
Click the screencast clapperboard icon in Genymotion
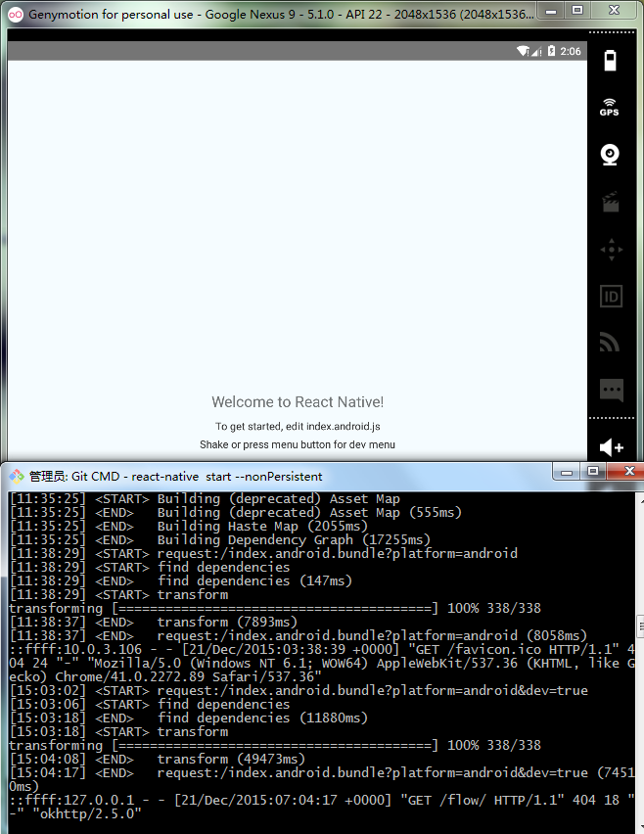[611, 202]
